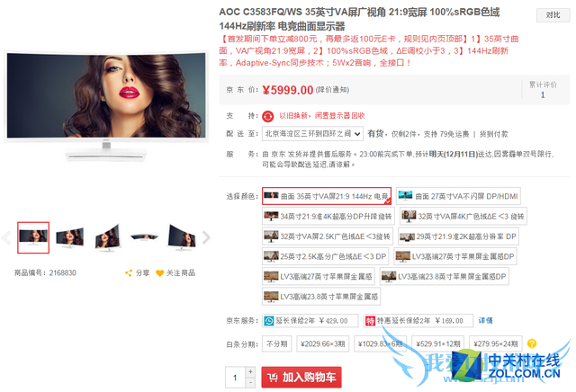Select fifth rear-angle monitor thumbnail

182,238
